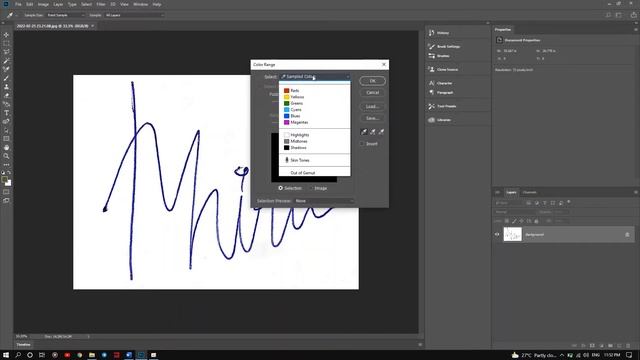The height and width of the screenshot is (360, 640).
Task: Open the Sample All Layers dropdown
Action: [134, 15]
